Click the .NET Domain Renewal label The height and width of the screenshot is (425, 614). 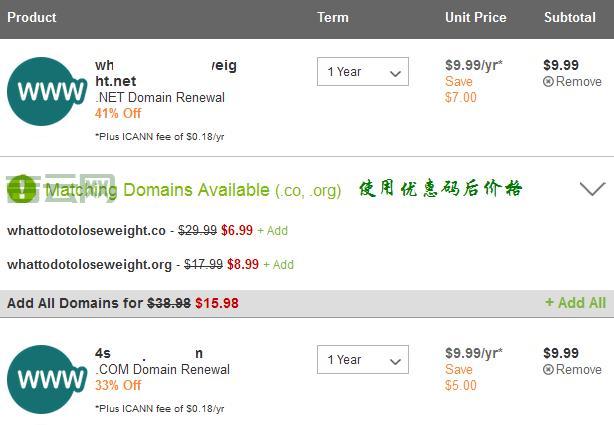click(160, 98)
